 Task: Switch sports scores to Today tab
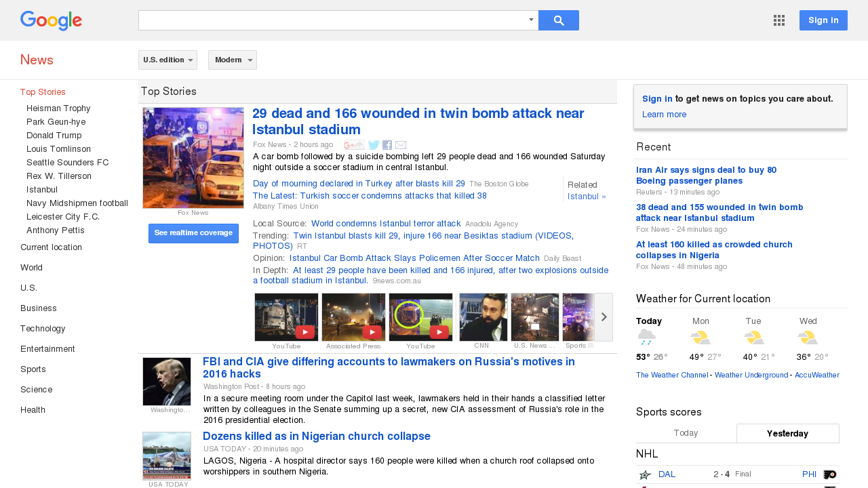[x=686, y=433]
